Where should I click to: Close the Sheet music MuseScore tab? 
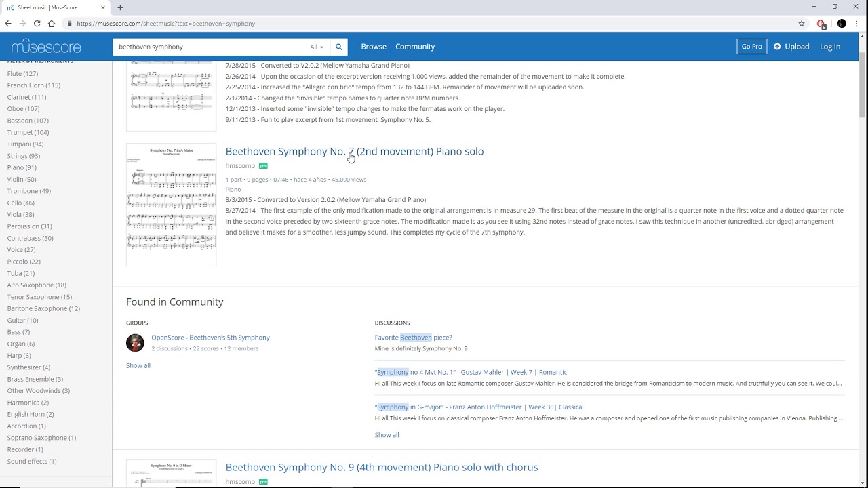[x=103, y=7]
